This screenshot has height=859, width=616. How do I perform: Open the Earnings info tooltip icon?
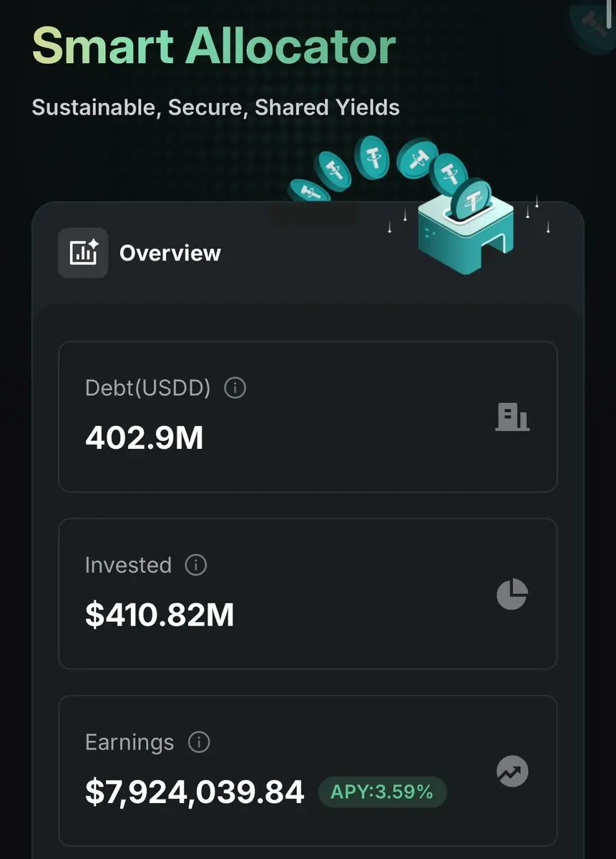(199, 742)
